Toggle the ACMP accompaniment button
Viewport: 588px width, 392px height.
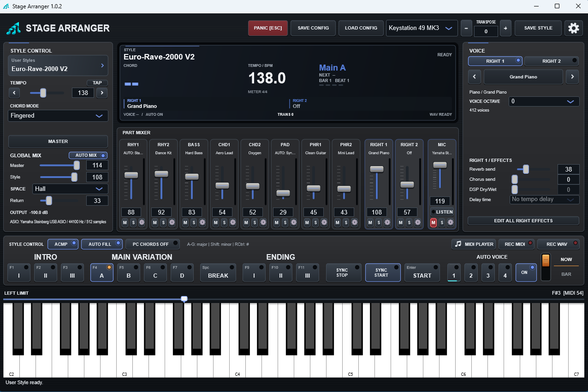[x=63, y=244]
